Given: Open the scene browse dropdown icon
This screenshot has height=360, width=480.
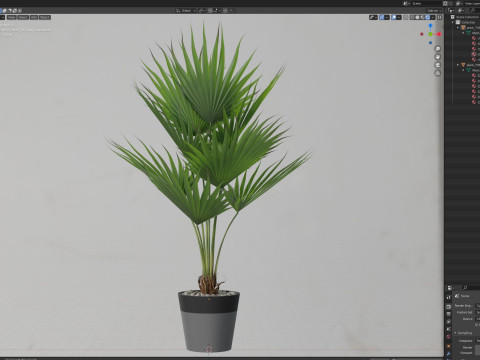Looking at the screenshot, I should pyautogui.click(x=407, y=3).
